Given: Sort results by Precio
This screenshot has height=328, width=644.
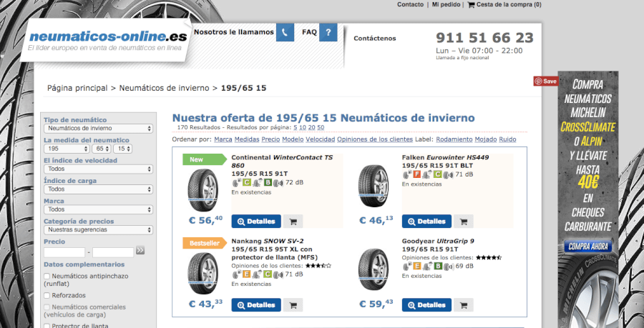Looking at the screenshot, I should tap(270, 139).
